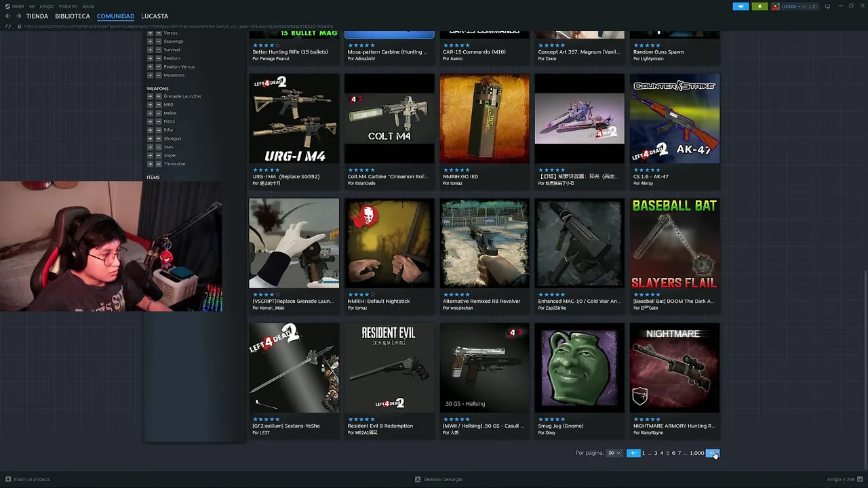Open the Resident Evil 9 Redemption thumbnail
The image size is (868, 488).
[x=389, y=368]
